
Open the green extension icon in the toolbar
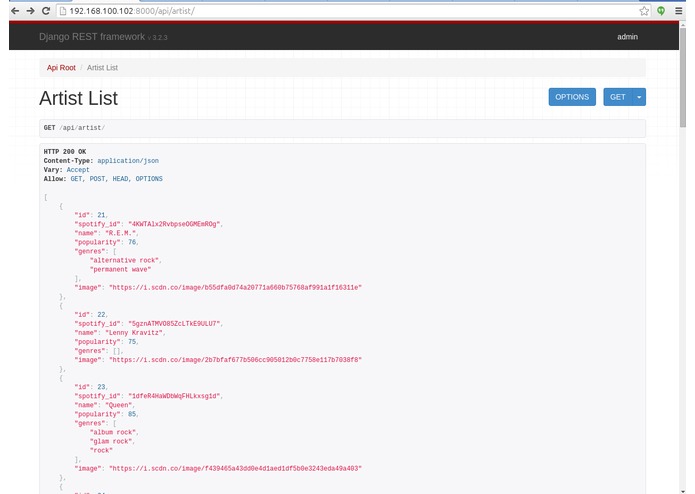(x=661, y=11)
